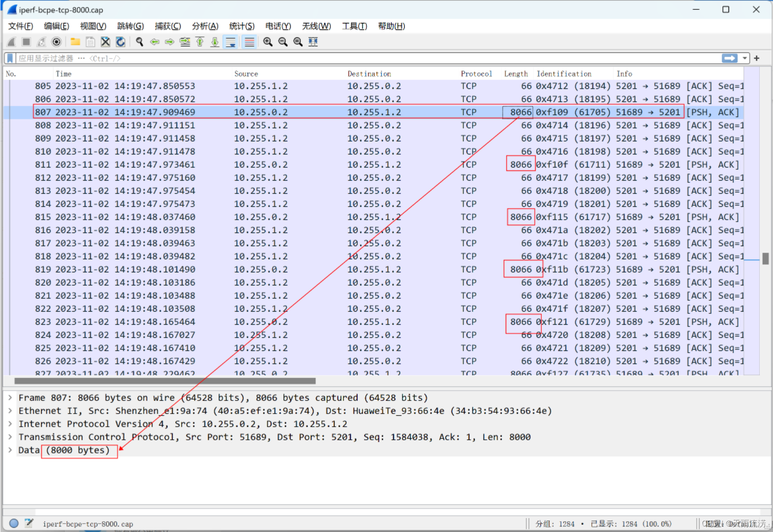Click the + button to add filter
Screen dimensions: 773x532
click(756, 58)
